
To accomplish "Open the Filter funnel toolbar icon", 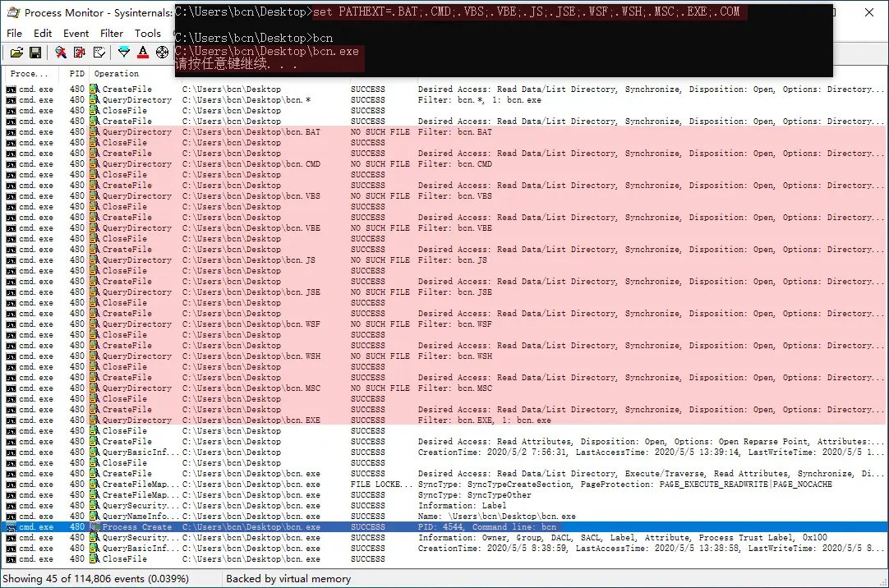I will pyautogui.click(x=123, y=53).
